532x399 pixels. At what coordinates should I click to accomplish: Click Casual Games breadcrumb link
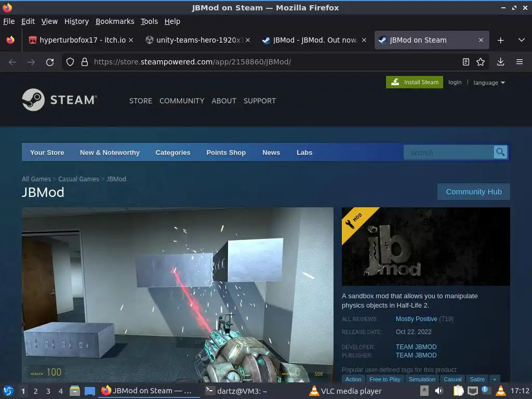(78, 179)
